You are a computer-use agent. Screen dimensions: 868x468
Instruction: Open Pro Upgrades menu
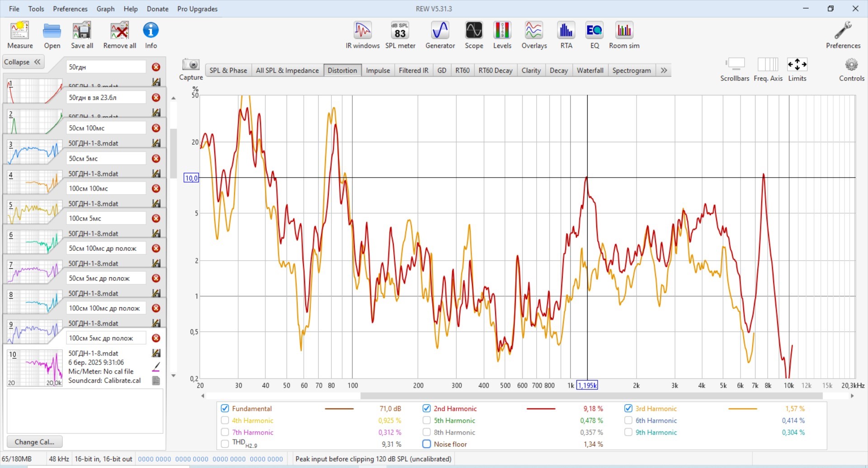click(197, 9)
